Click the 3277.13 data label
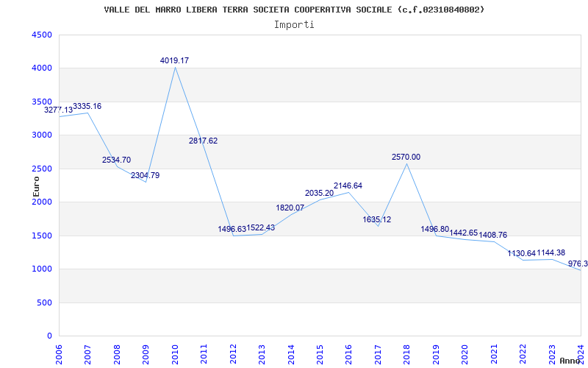This screenshot has height=368, width=588. click(59, 110)
